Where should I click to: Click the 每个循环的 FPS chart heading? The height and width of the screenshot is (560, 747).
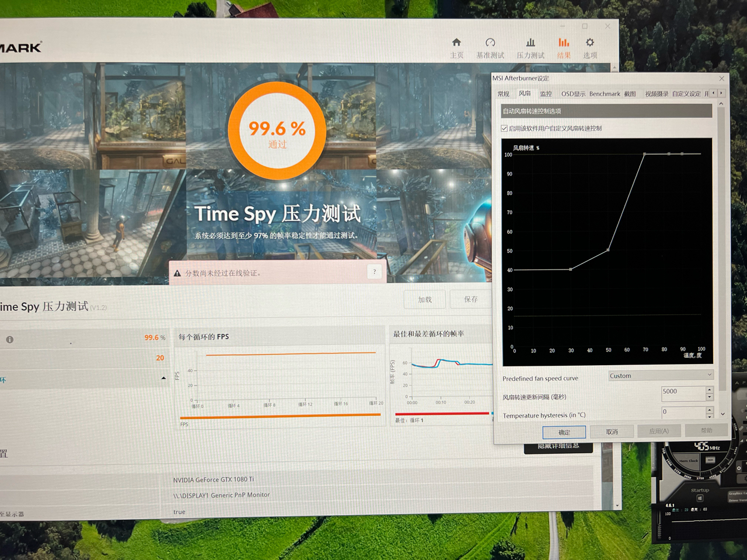coord(204,337)
